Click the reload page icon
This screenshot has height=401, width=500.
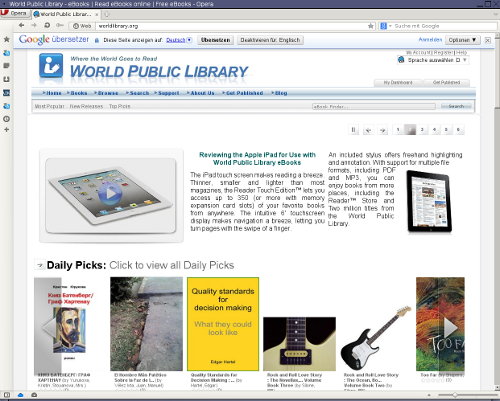coord(47,25)
